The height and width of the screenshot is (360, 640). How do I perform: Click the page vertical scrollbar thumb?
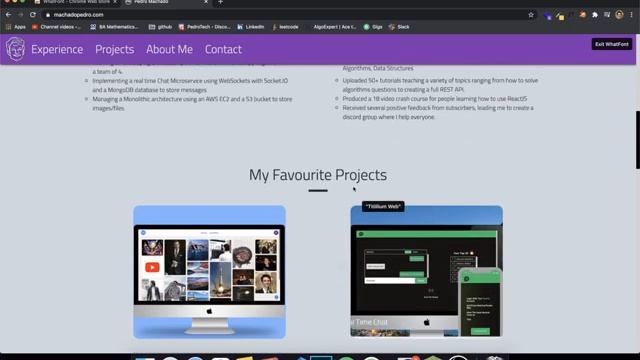[638, 139]
